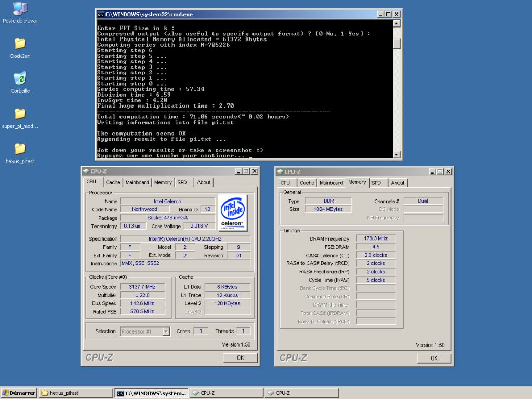Click the right CPU-Z window title icon

click(x=280, y=171)
